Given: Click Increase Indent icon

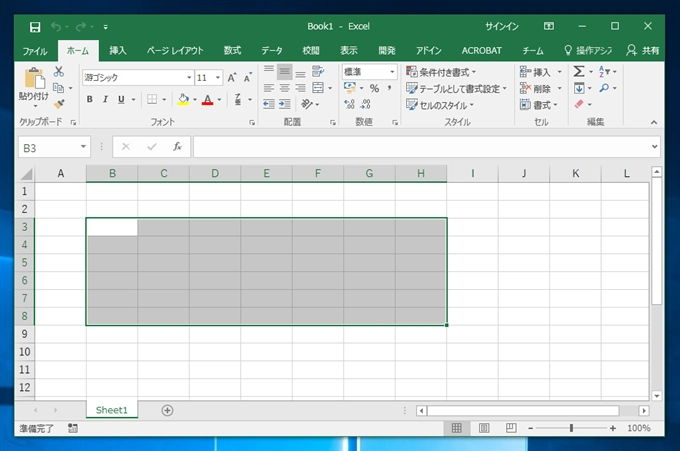Looking at the screenshot, I should click(284, 104).
